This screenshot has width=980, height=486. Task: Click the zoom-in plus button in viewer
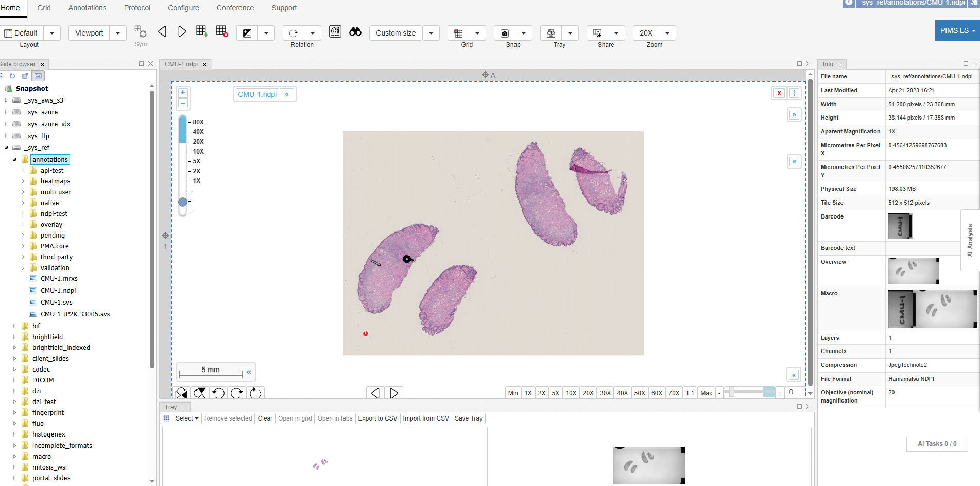point(183,93)
